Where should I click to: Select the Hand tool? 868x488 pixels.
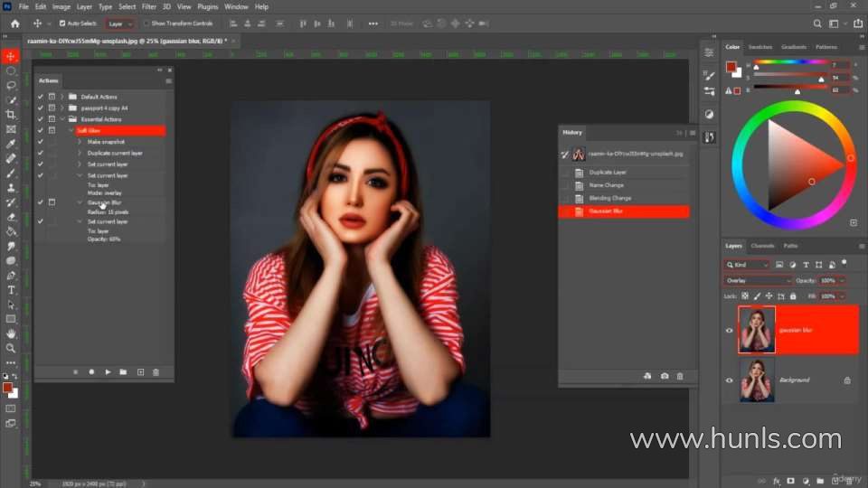click(x=11, y=333)
